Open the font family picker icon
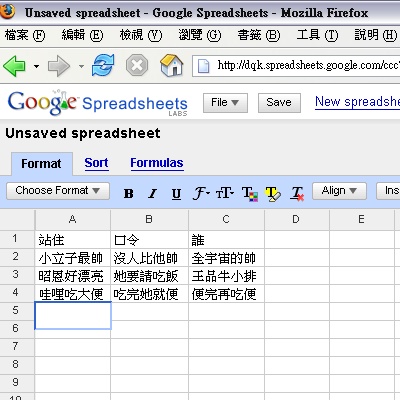This screenshot has height=400, width=400. [x=201, y=193]
